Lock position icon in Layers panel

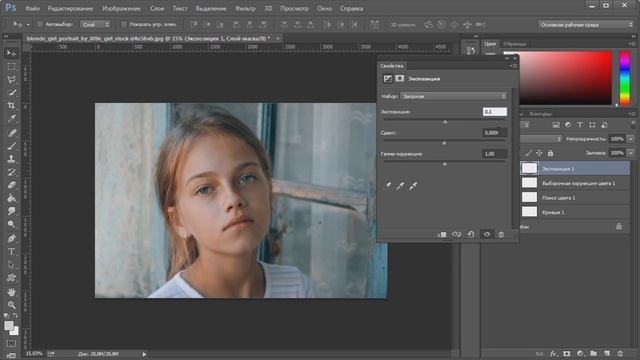click(539, 153)
